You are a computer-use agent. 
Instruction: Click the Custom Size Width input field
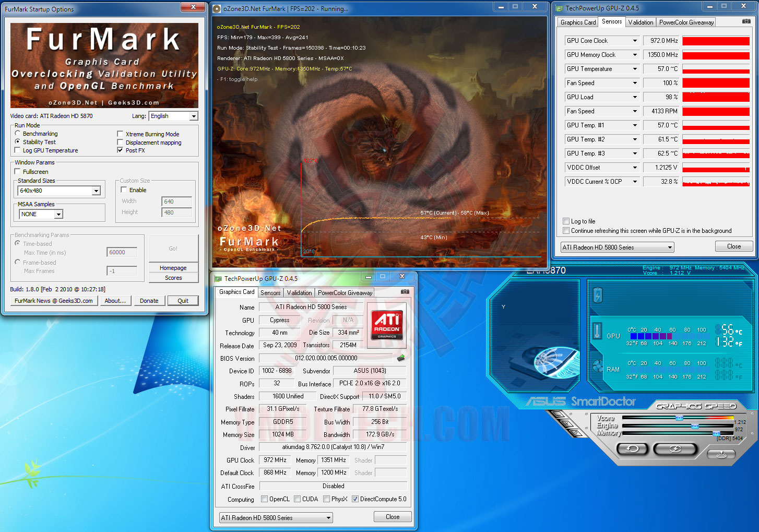coord(176,202)
